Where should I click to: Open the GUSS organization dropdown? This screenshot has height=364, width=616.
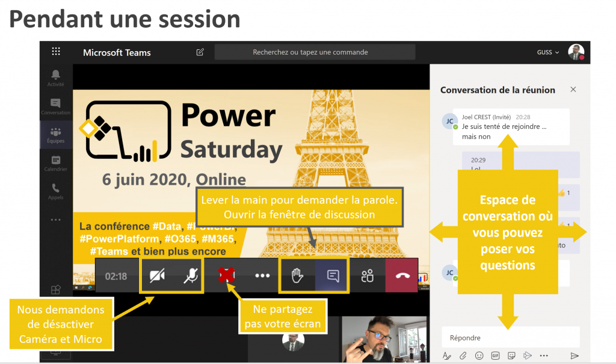tap(547, 52)
